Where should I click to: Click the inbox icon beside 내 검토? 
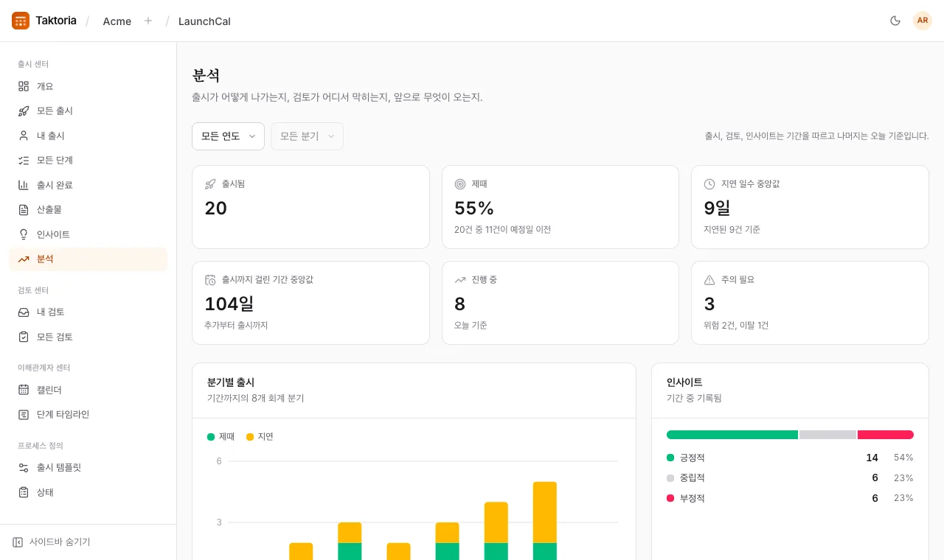tap(24, 312)
